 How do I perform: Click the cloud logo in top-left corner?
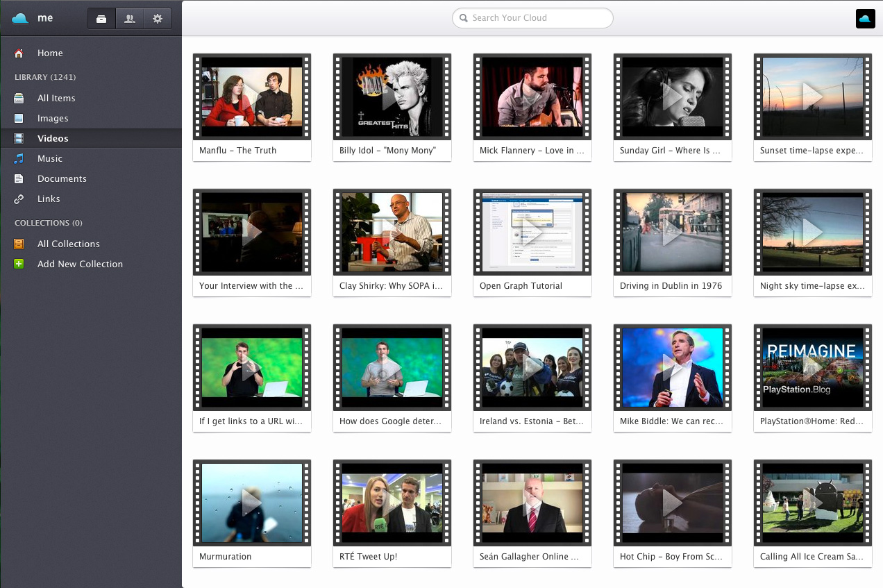pos(20,19)
